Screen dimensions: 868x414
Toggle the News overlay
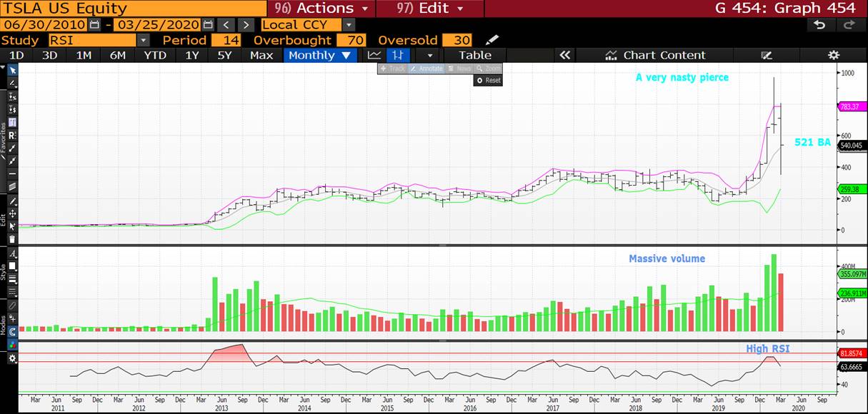coord(459,69)
